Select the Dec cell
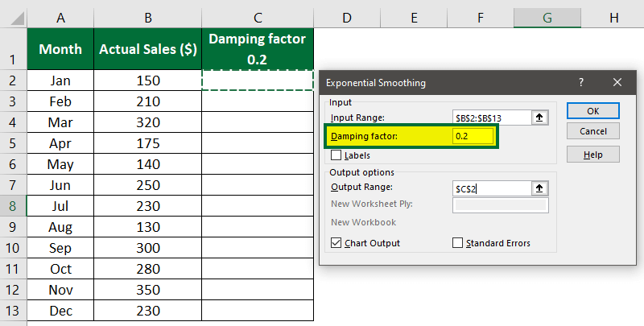 tap(60, 311)
